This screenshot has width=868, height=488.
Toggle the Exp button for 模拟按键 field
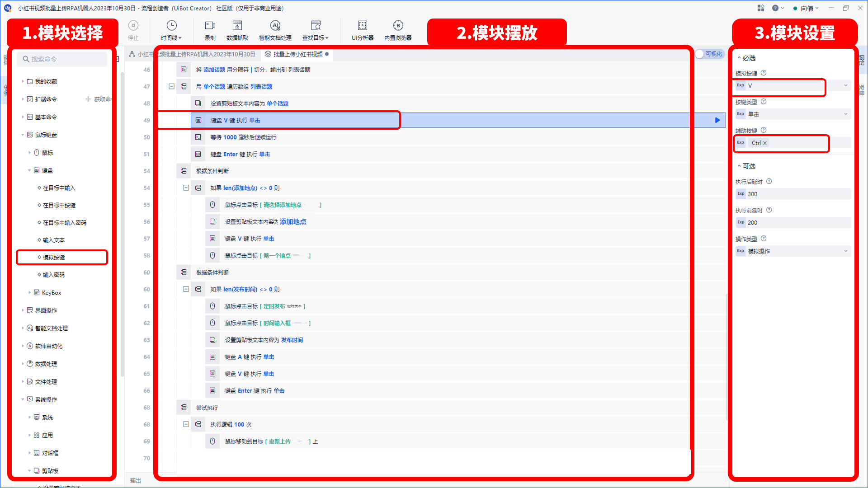pyautogui.click(x=741, y=85)
